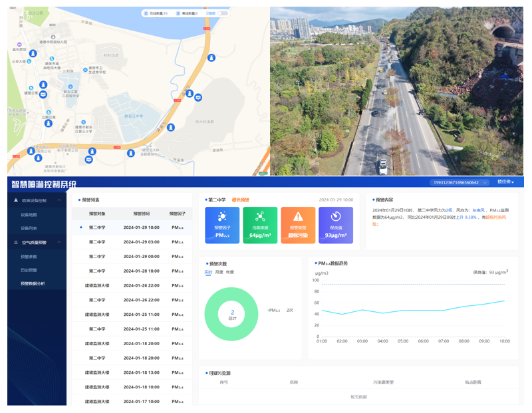Click the 预警对象 column header
Viewport: 532px width, 413px height.
click(97, 213)
